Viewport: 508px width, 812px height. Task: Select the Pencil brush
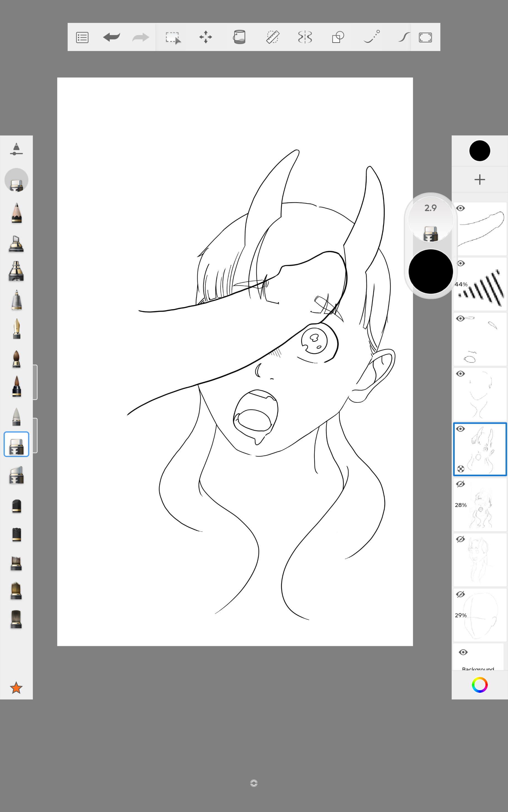pyautogui.click(x=17, y=213)
